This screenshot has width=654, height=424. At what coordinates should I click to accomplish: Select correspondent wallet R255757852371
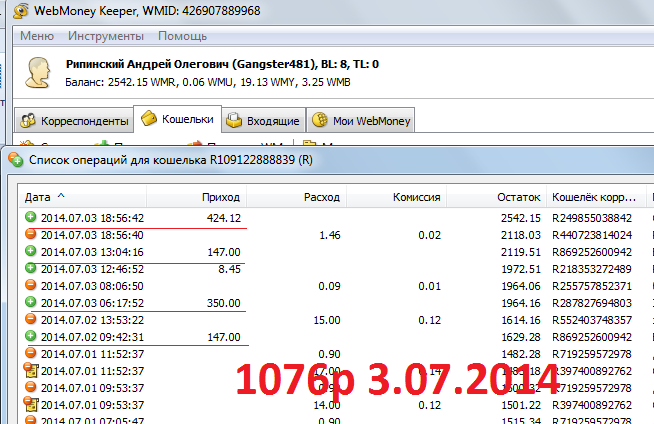click(592, 286)
